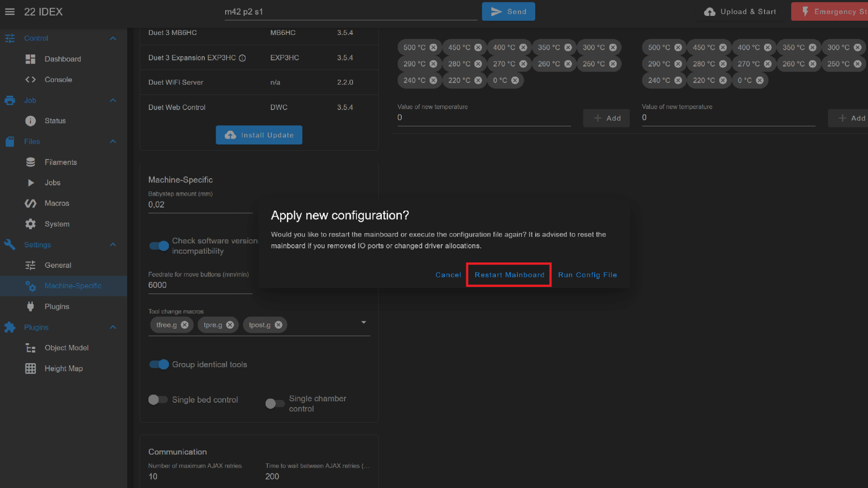This screenshot has width=868, height=488.
Task: Add temperature to the first list
Action: point(606,118)
